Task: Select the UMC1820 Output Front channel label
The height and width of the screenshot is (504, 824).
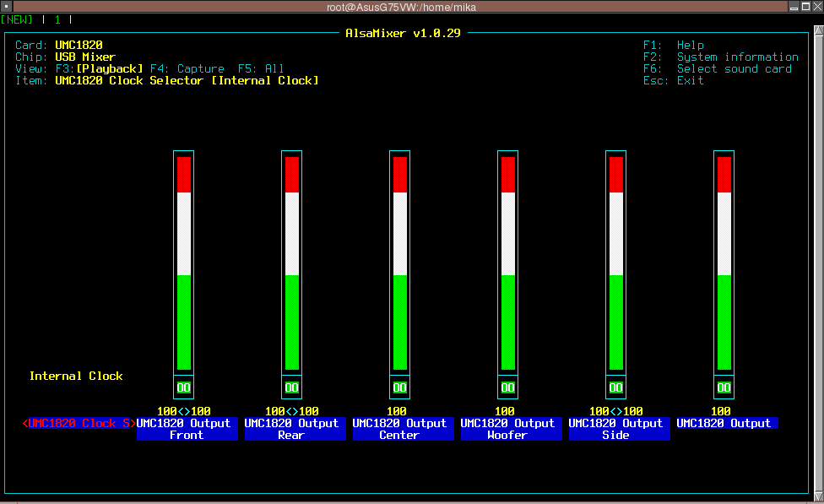Action: pos(187,429)
